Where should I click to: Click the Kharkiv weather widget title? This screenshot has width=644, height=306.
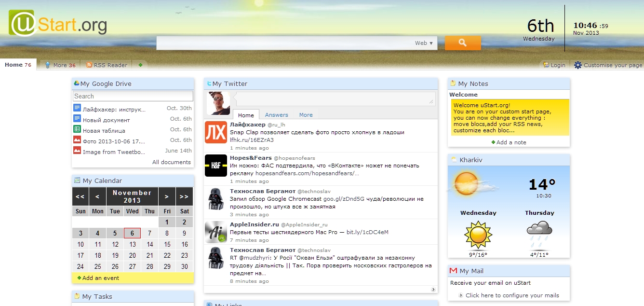tap(471, 160)
